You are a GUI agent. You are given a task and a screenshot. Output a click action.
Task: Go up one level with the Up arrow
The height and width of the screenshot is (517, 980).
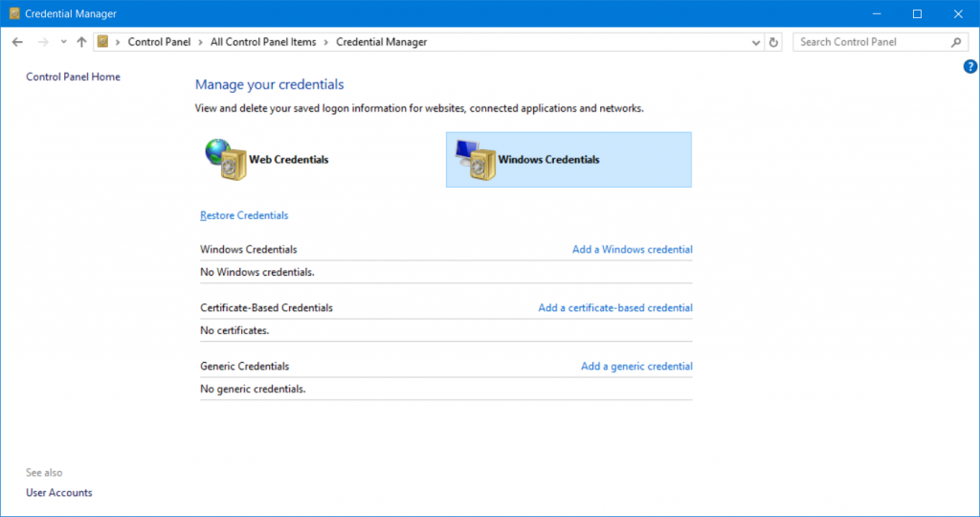tap(81, 42)
